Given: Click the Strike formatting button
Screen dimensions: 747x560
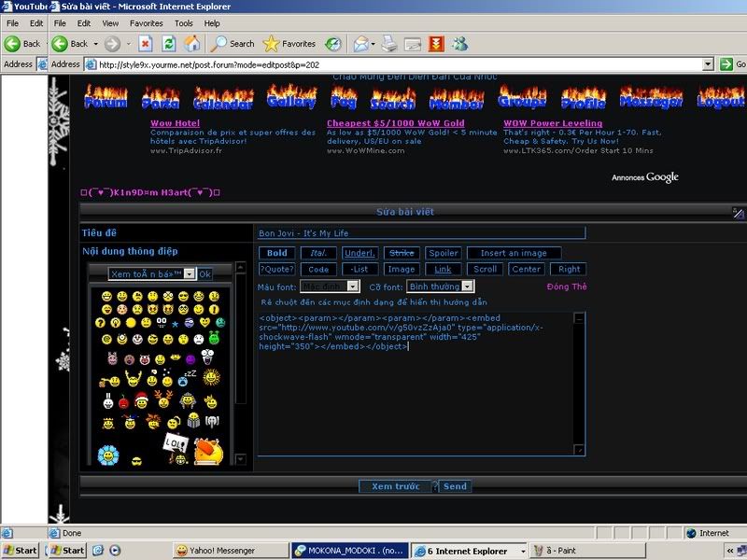Looking at the screenshot, I should (x=402, y=253).
